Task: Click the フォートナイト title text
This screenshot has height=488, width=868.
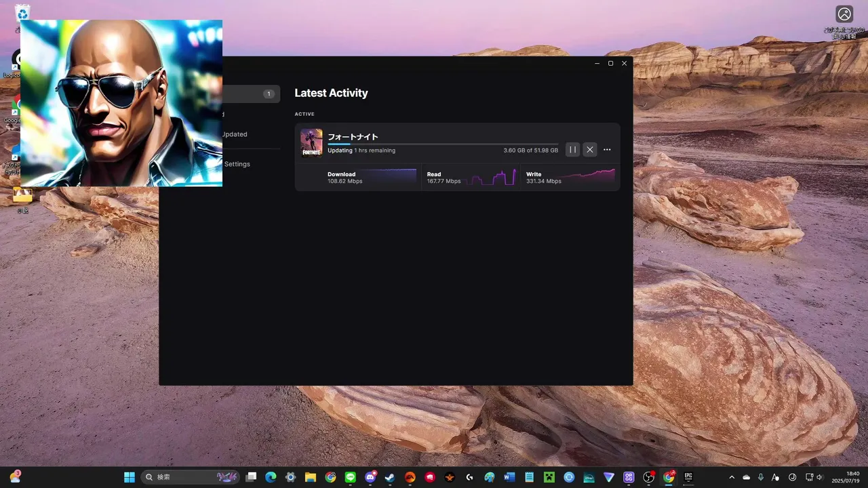Action: (x=353, y=137)
